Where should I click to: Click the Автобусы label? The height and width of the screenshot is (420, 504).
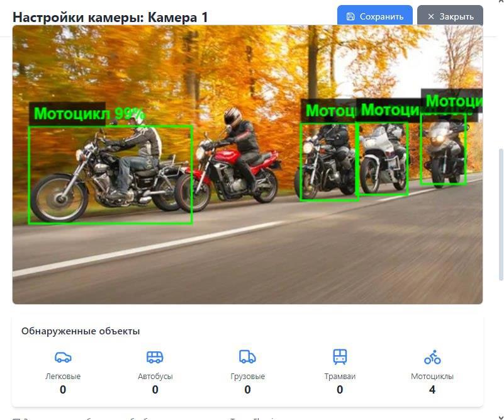coord(155,377)
